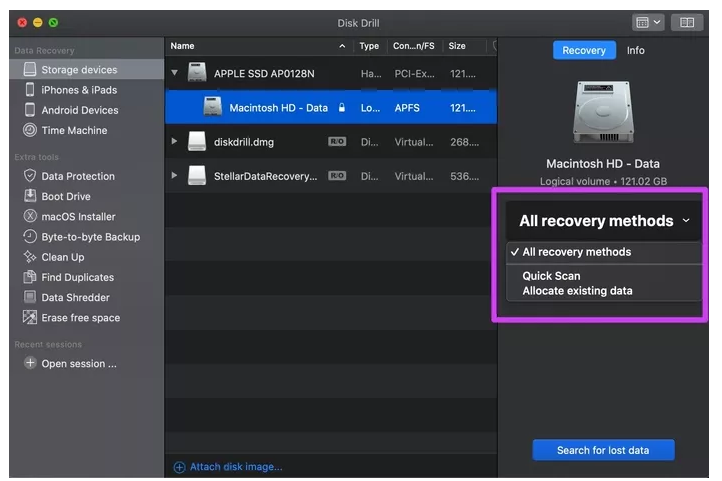The width and height of the screenshot is (722, 481).
Task: Click the Search for lost data button
Action: 602,450
